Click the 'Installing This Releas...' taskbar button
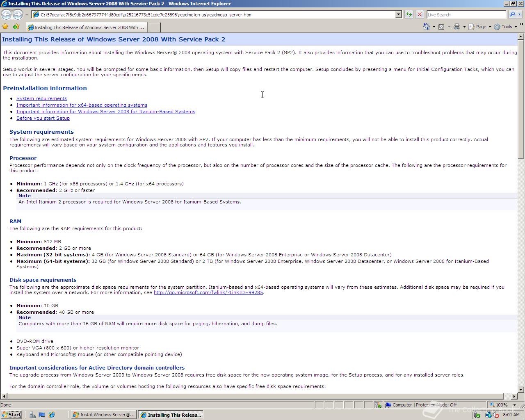The image size is (525, 420). click(170, 415)
